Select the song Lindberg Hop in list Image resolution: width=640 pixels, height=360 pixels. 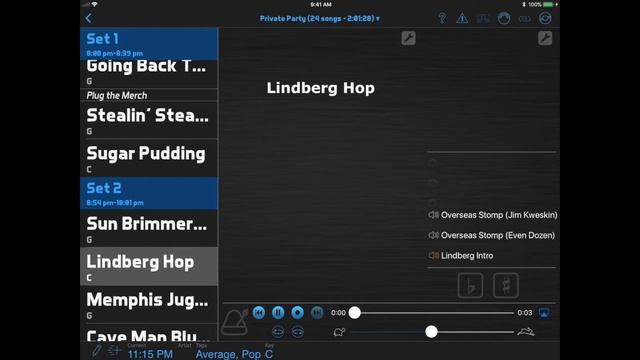tap(149, 266)
